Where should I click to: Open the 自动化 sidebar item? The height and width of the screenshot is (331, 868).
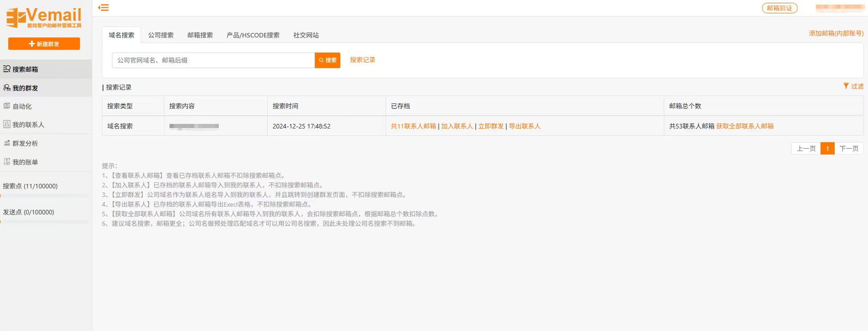pos(22,106)
